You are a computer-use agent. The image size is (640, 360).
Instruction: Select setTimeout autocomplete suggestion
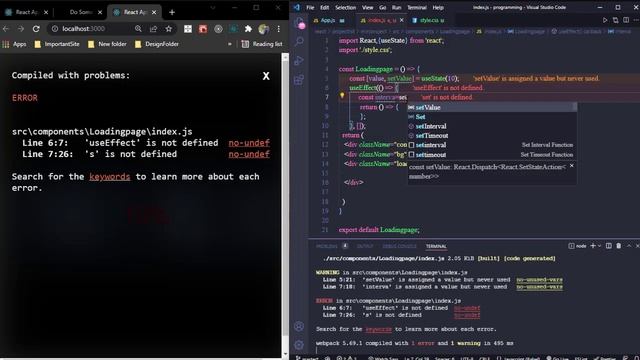tap(492, 136)
